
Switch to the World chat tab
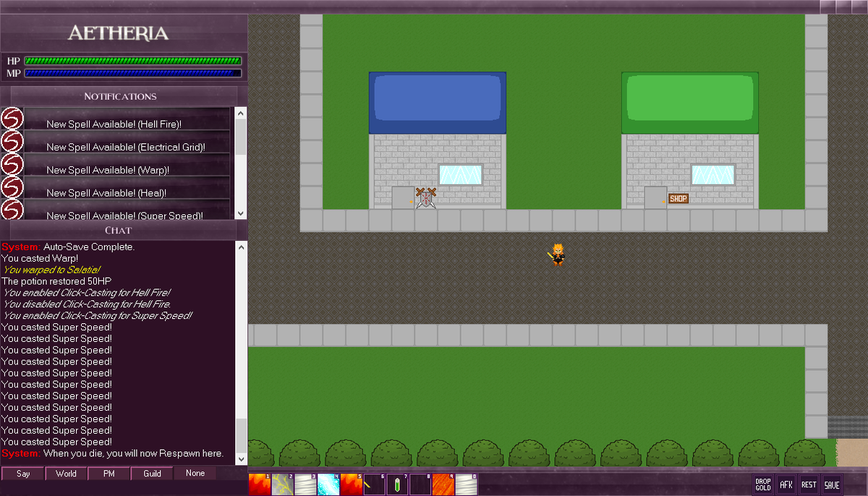point(66,473)
